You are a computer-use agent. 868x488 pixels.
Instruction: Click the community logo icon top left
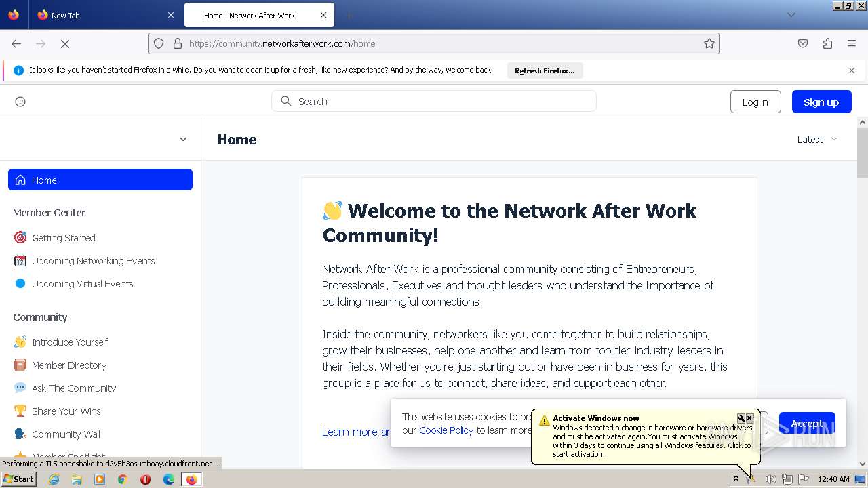(x=20, y=102)
